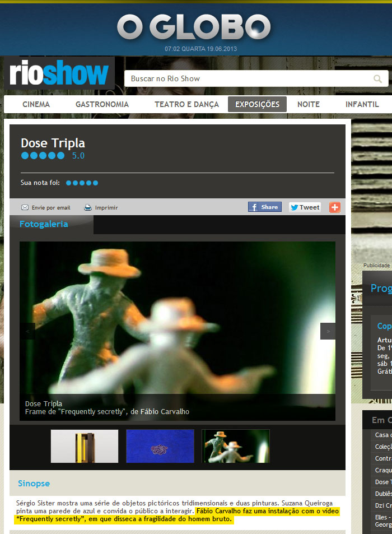Rate with the fifth dot of Sua nota
This screenshot has width=392, height=534.
point(95,183)
